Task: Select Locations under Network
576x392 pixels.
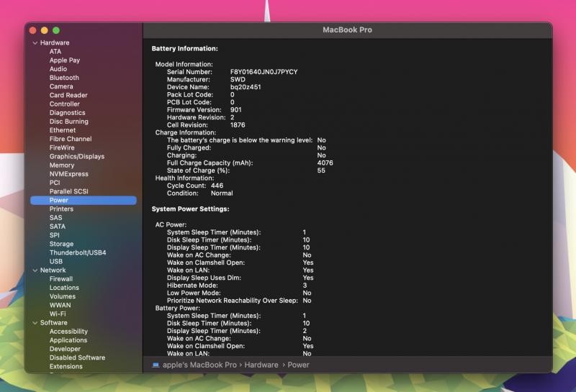Action: [x=64, y=288]
